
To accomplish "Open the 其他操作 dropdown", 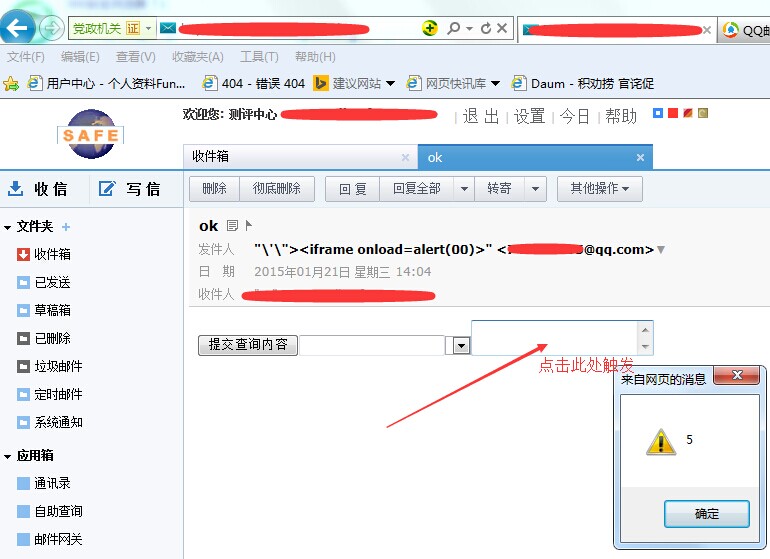I will pos(600,189).
